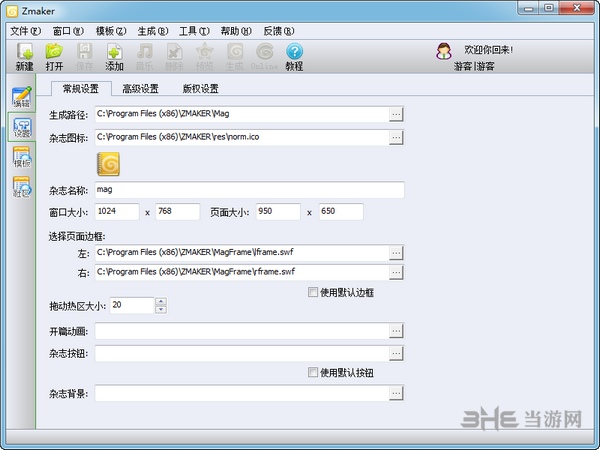Switch to the 版权设置 tab
The height and width of the screenshot is (450, 600).
[201, 89]
